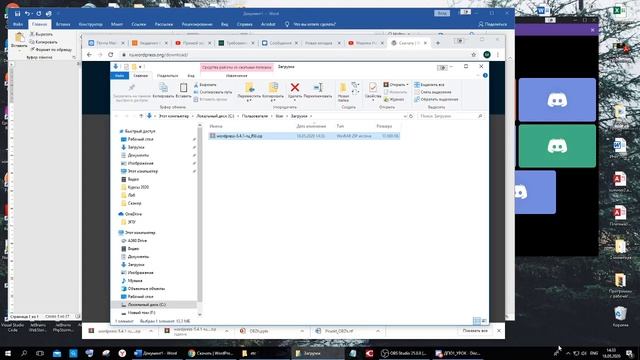Click Выделить все (Select all) in Explorer ribbon
The height and width of the screenshot is (360, 640).
click(429, 84)
